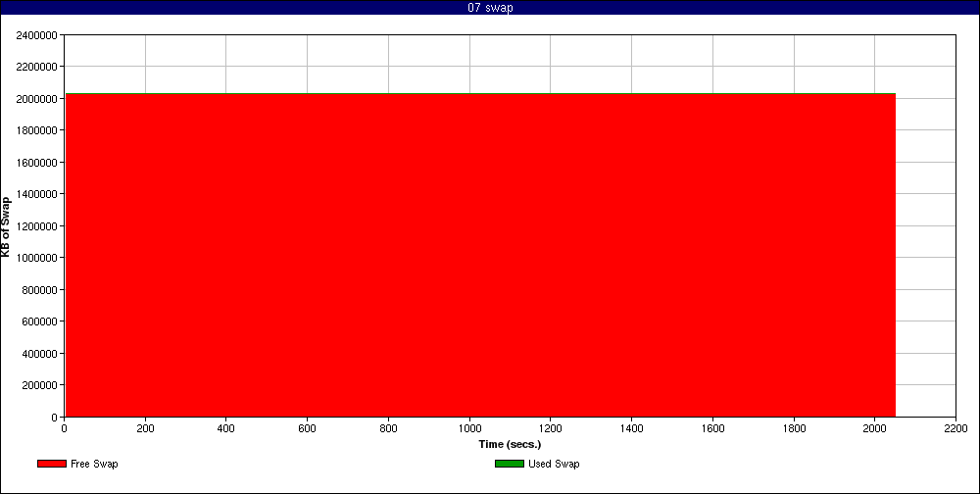Click the green Used Swap legend swatch
The height and width of the screenshot is (494, 980).
point(510,464)
